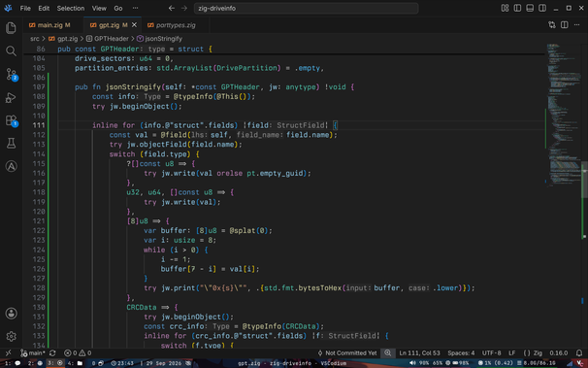This screenshot has height=368, width=588.
Task: Toggle the primary side bar
Action: 517,8
